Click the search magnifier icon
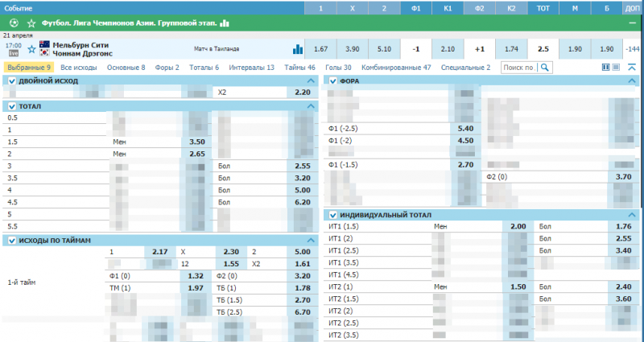This screenshot has height=342, width=644. 543,68
